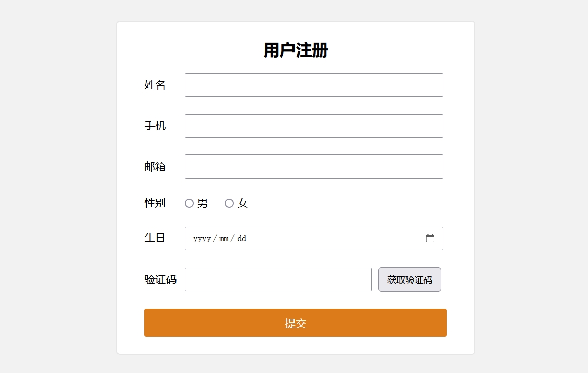Screen dimensions: 588x373
Task: Click the 女 text label
Action: coord(243,203)
